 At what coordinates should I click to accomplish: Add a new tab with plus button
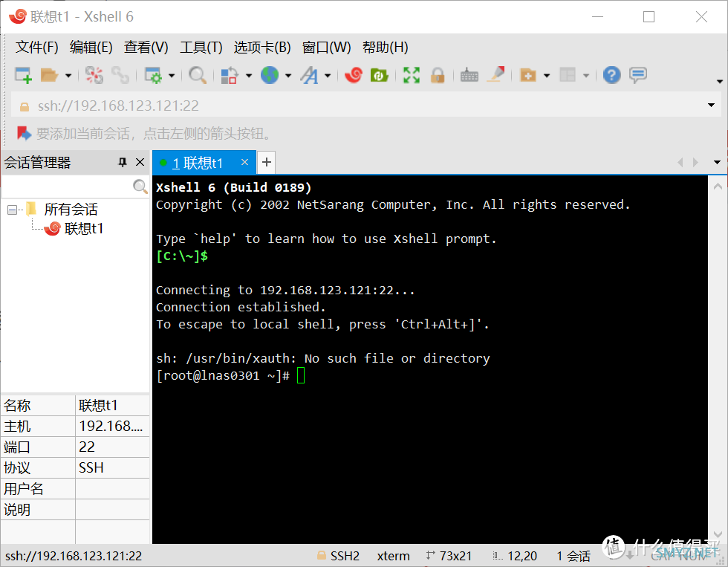(267, 162)
